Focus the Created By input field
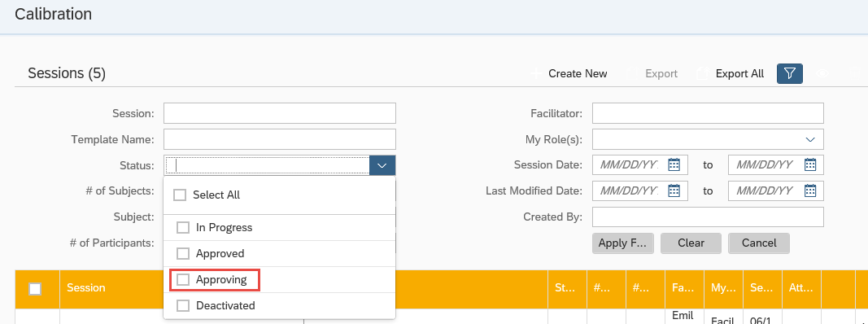This screenshot has height=324, width=868. pos(708,217)
